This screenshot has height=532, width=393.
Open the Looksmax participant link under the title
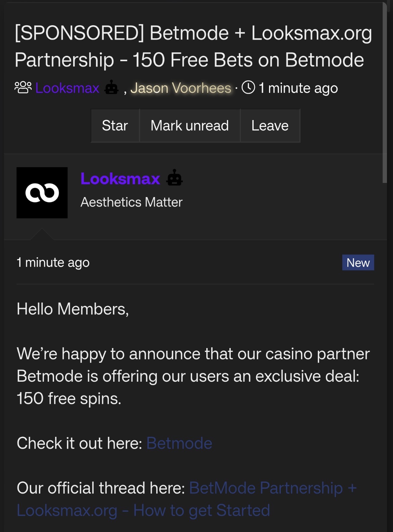pyautogui.click(x=67, y=88)
